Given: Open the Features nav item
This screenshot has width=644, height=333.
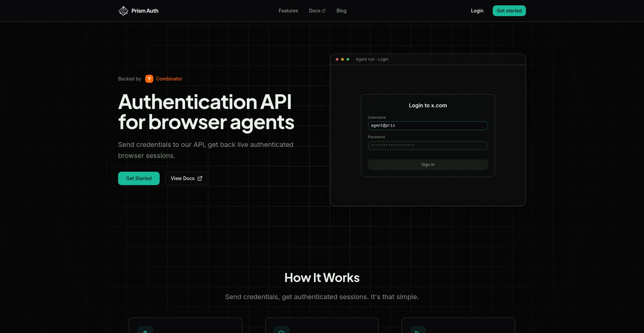Looking at the screenshot, I should click(x=288, y=11).
